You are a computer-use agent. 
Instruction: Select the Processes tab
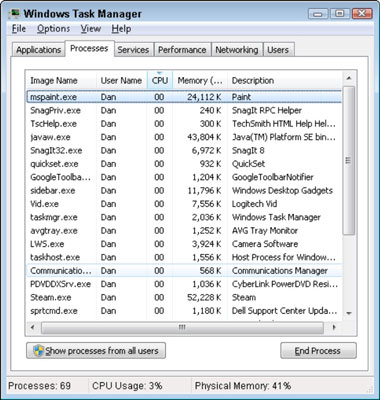[x=89, y=49]
